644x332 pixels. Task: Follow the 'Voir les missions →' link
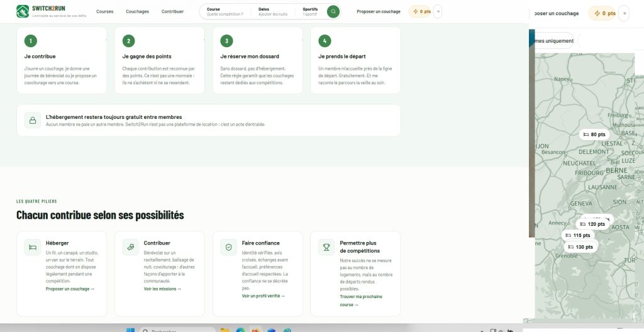pyautogui.click(x=163, y=289)
